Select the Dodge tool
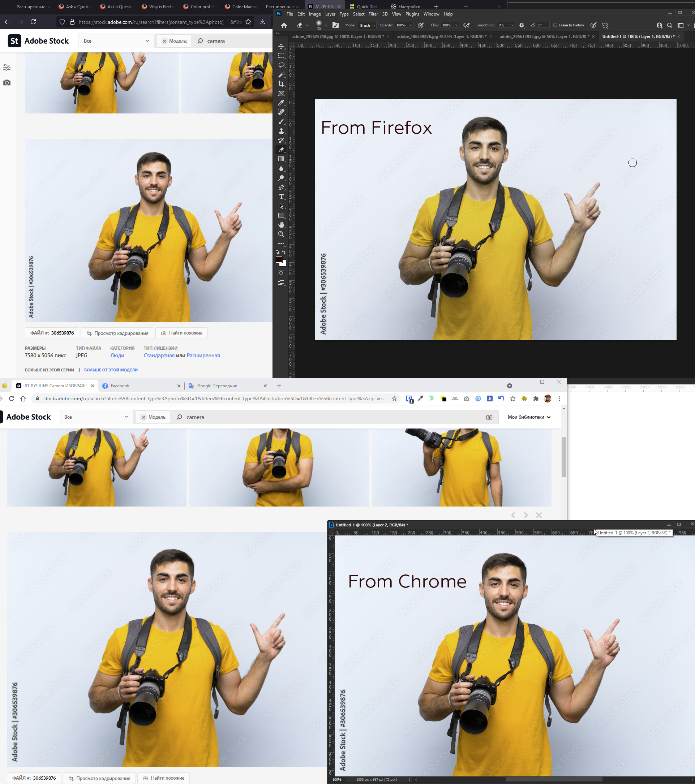Viewport: 695px width, 784px height. pyautogui.click(x=281, y=178)
